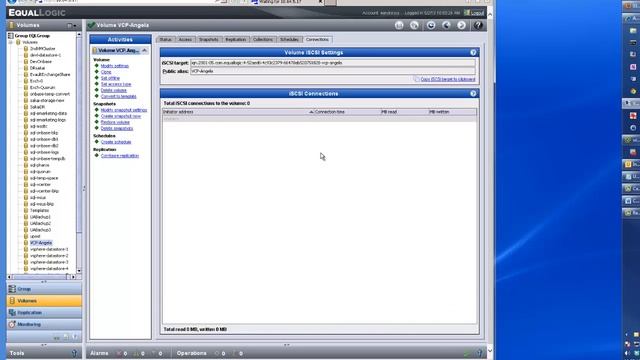
Task: Click the alarms panel up-arrow icon
Action: click(x=480, y=353)
